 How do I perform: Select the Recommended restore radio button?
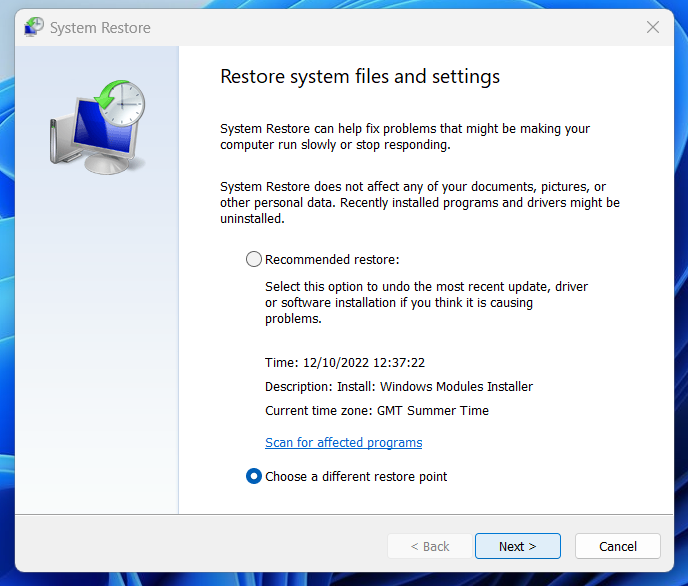coord(254,259)
